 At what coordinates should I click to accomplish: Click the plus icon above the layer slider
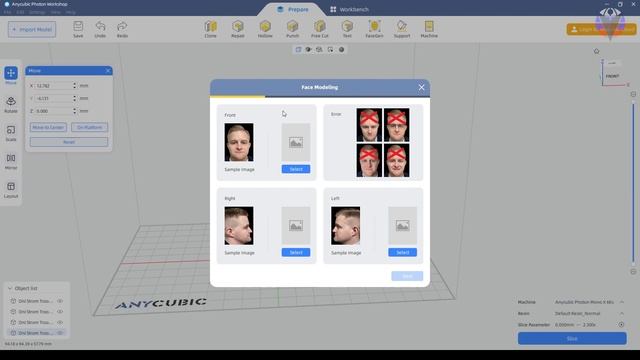point(633,94)
